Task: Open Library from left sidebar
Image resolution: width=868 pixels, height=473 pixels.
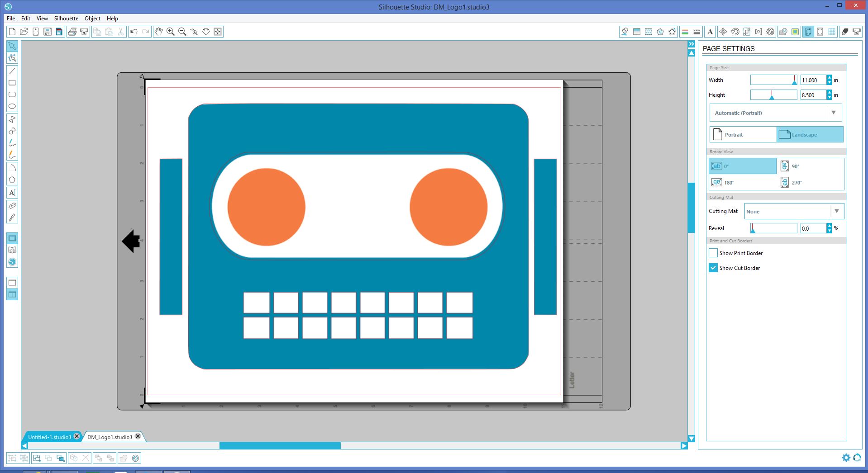Action: 12,250
